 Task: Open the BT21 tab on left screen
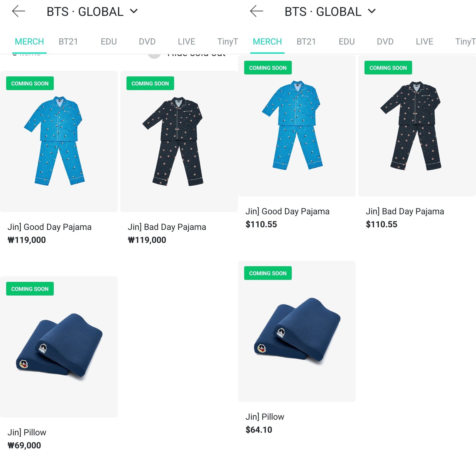pyautogui.click(x=68, y=42)
